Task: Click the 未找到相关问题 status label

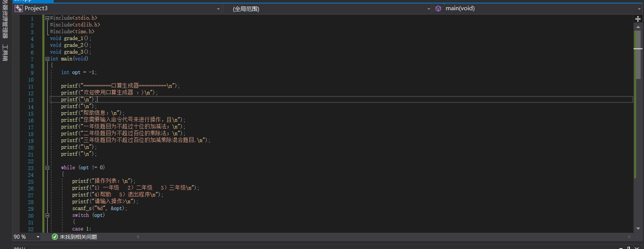Action: (78, 237)
